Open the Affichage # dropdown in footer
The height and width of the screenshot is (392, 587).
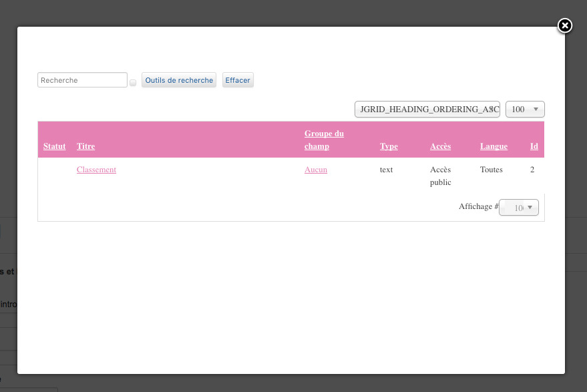(x=519, y=208)
